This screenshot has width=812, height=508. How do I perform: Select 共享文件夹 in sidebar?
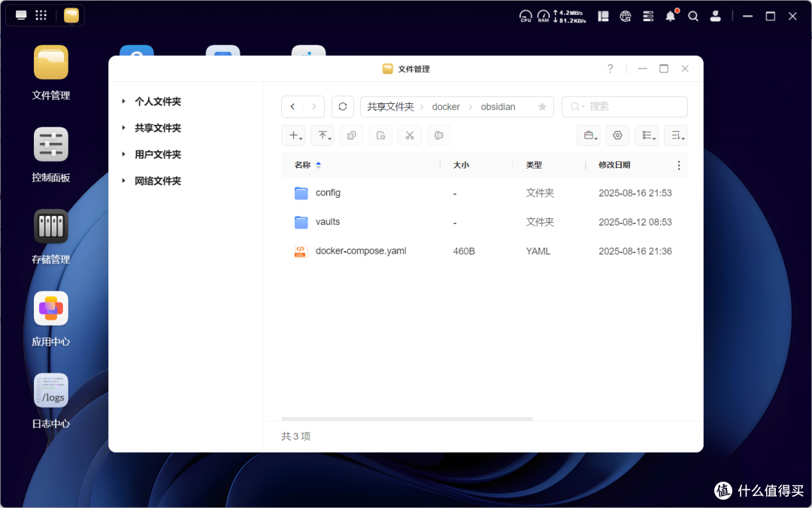158,128
